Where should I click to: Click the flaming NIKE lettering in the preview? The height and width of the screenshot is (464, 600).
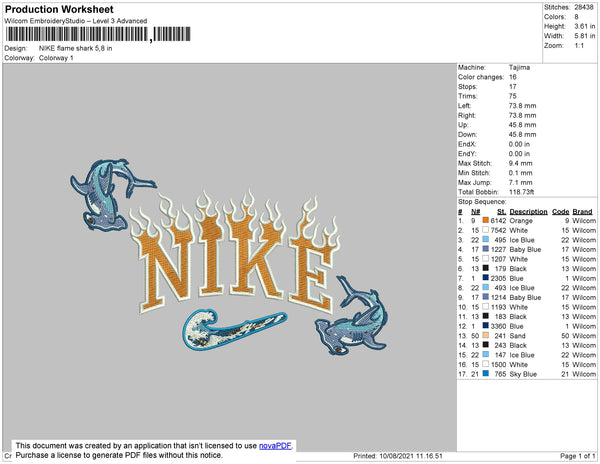coord(235,252)
